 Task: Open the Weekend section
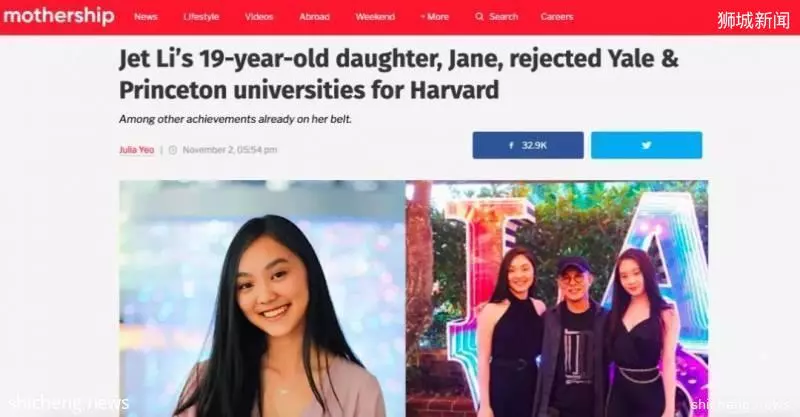coord(375,17)
